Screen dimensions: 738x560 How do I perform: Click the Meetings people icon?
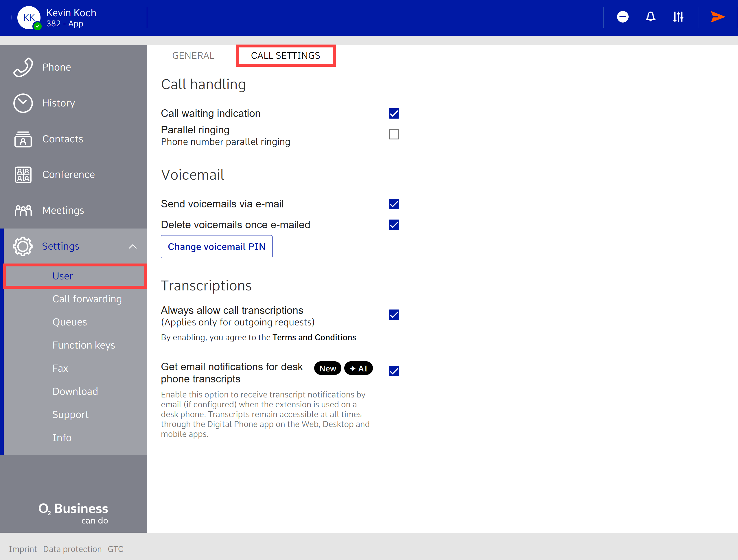[x=23, y=211]
